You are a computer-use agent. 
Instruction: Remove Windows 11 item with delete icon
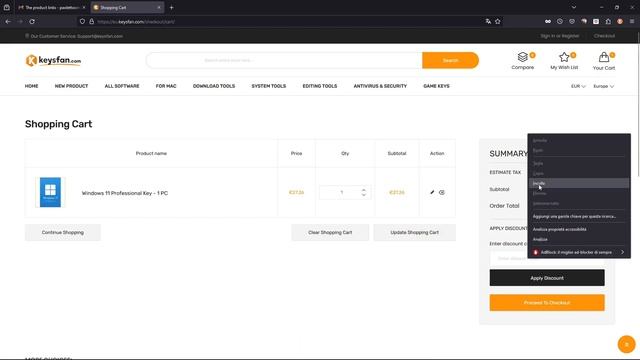[442, 192]
